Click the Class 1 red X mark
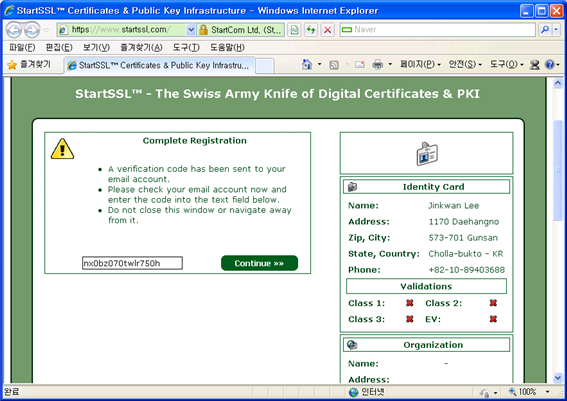Screen dimensions: 567x401 coord(409,303)
